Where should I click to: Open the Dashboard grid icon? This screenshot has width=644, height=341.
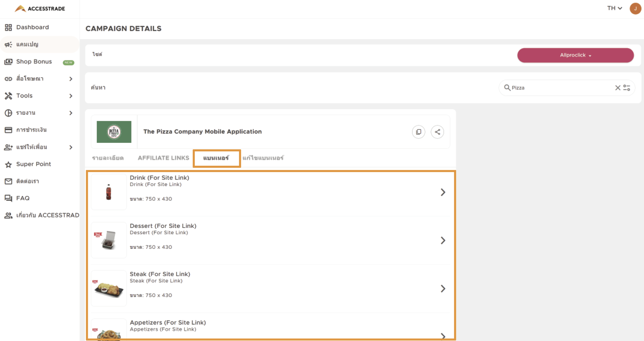point(8,27)
